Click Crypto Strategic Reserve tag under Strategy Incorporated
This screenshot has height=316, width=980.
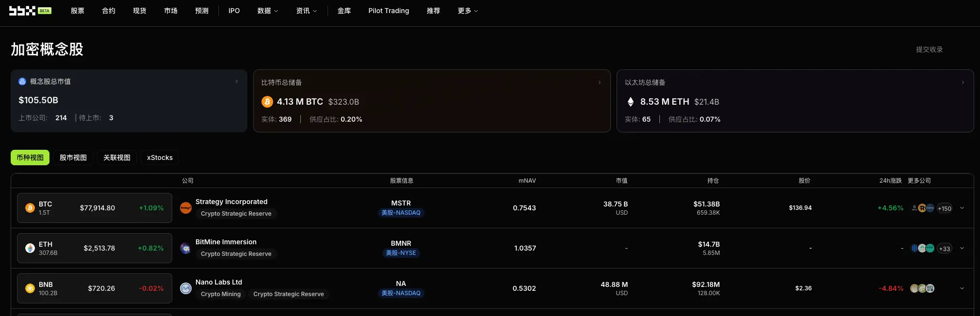[x=236, y=214]
